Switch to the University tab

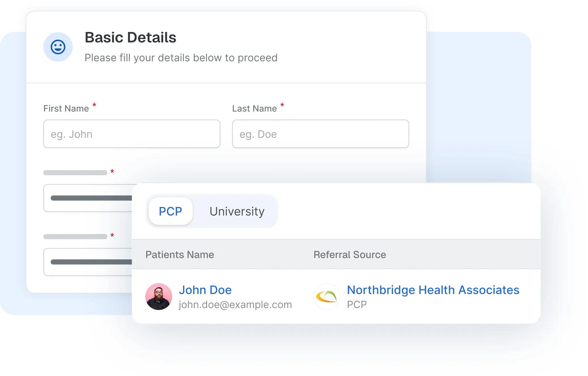coord(237,211)
